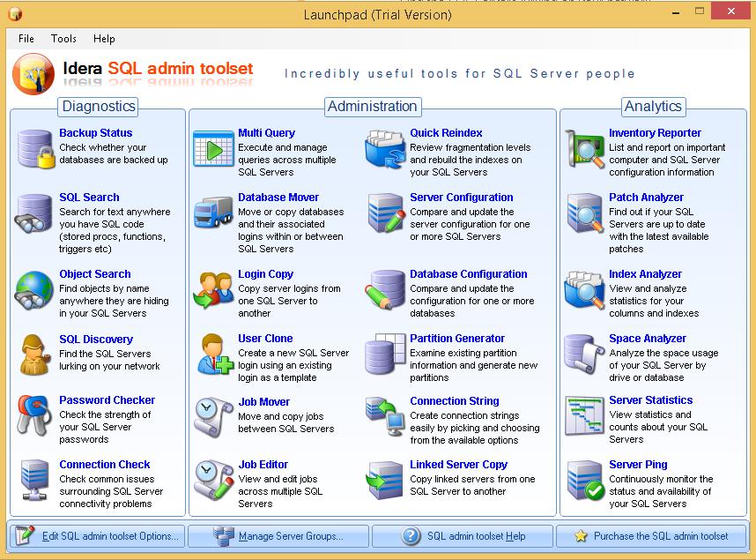
Task: Launch Database Mover truck icon
Action: [x=213, y=212]
